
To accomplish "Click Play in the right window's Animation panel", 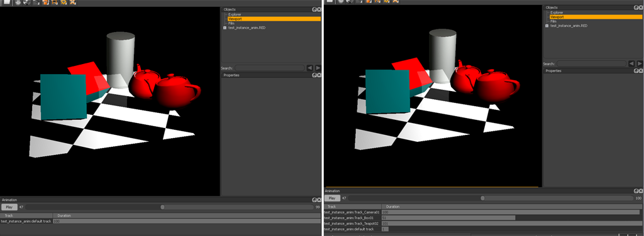I will [332, 198].
